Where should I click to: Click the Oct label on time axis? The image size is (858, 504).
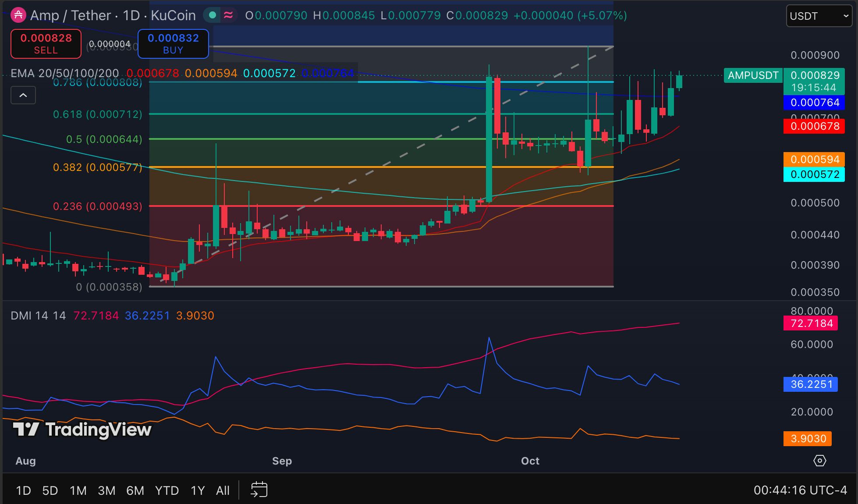click(530, 461)
